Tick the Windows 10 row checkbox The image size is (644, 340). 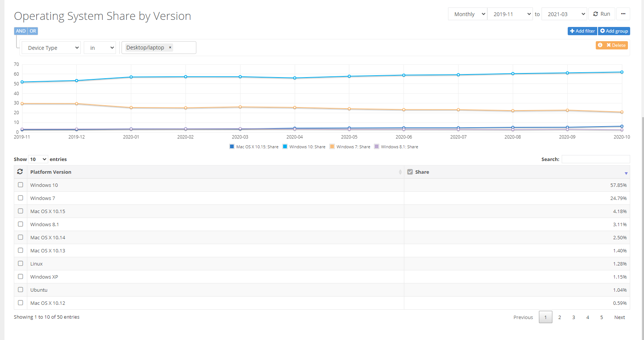21,185
